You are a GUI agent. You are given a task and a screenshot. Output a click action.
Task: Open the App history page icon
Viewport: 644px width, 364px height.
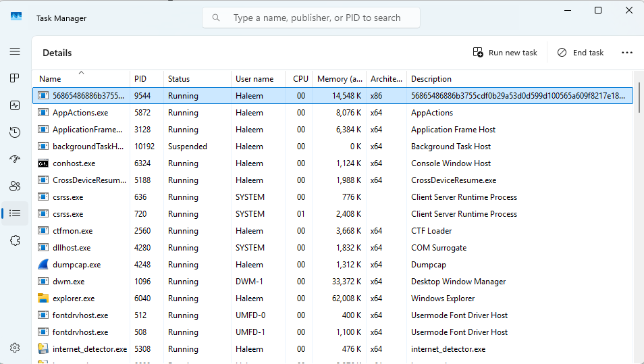[x=15, y=132]
